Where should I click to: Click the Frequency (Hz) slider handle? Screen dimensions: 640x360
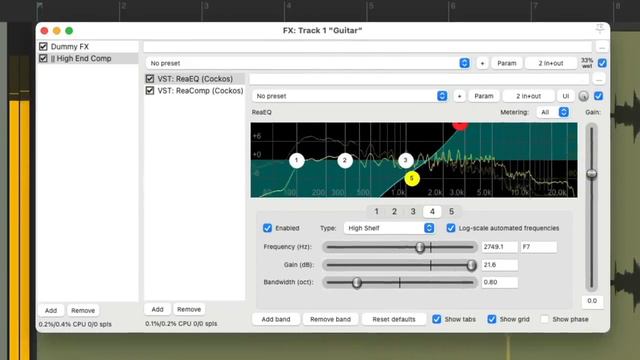pyautogui.click(x=420, y=247)
